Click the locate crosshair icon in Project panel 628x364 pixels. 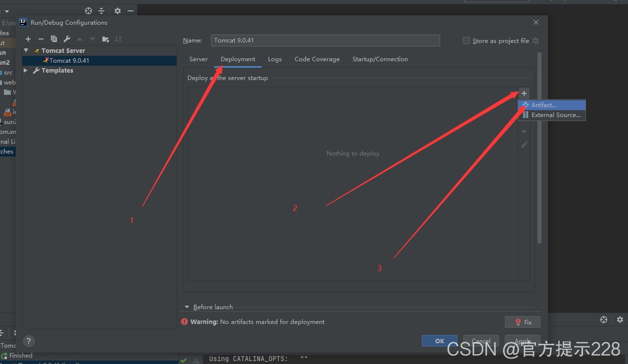89,11
